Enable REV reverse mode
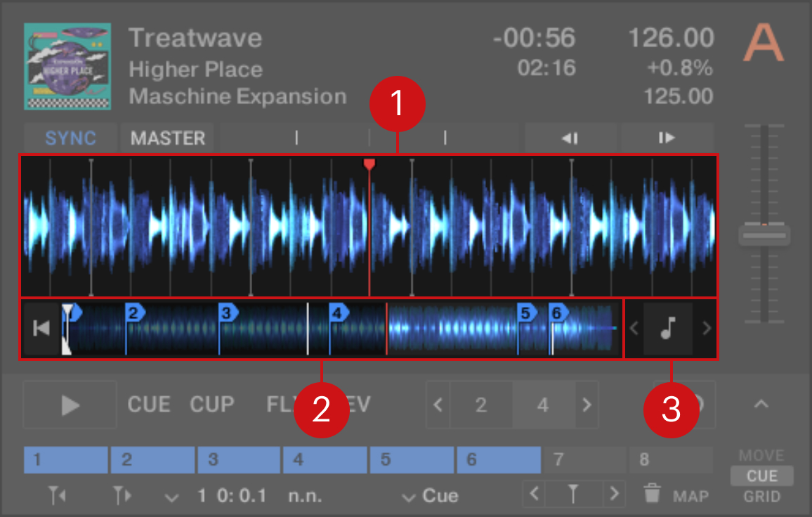The image size is (812, 517). 358,405
